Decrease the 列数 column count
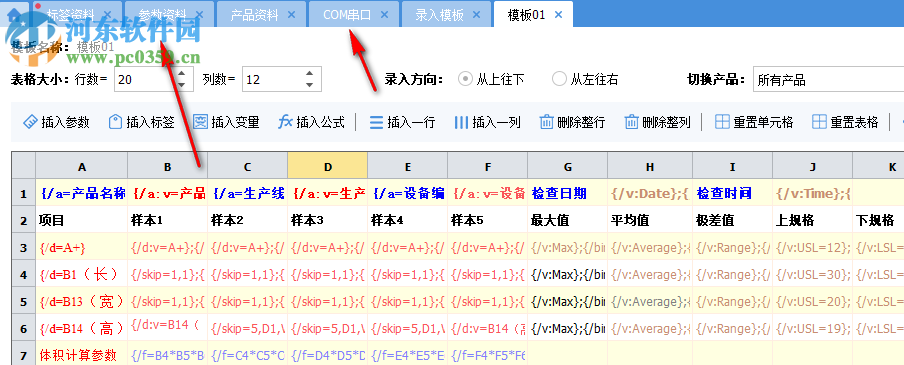Screen dimensions: 904x365 tap(310, 85)
